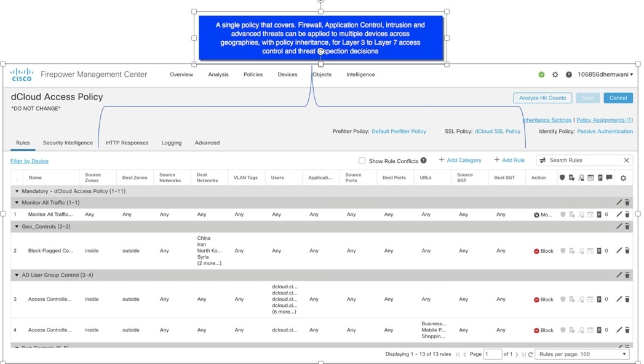644x364 pixels.
Task: Open the 106856dhemwani user menu
Action: coord(605,74)
